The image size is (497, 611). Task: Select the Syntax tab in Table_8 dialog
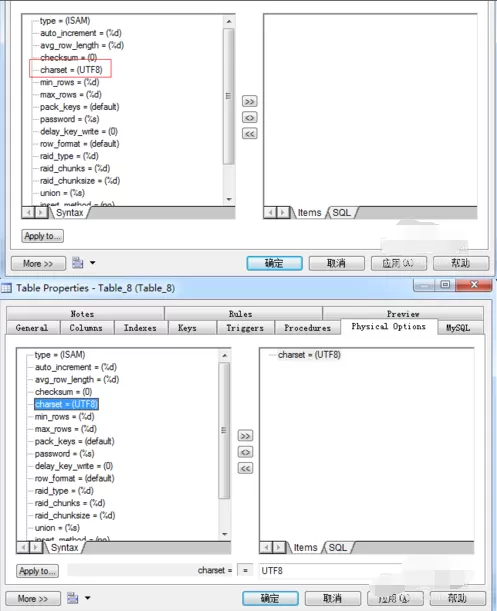(x=65, y=547)
